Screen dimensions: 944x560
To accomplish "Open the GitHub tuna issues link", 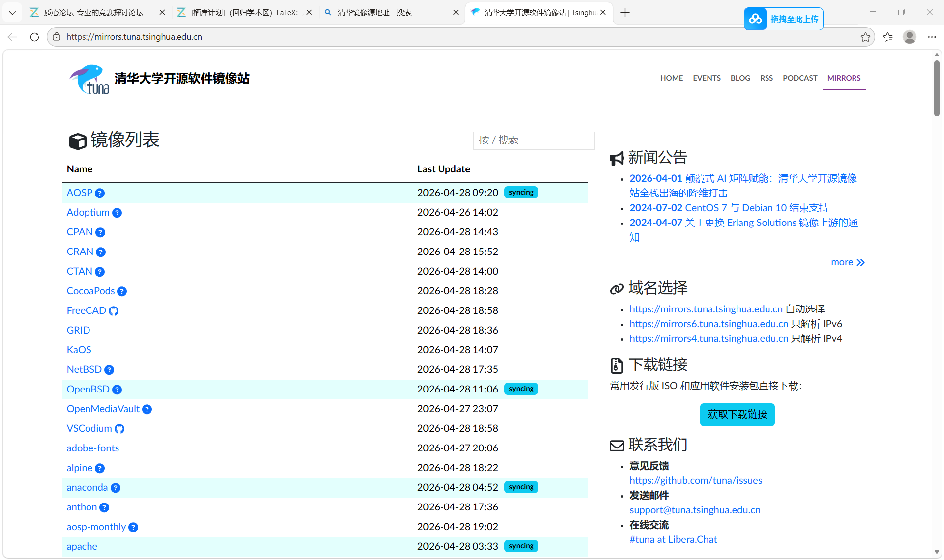I will (696, 480).
